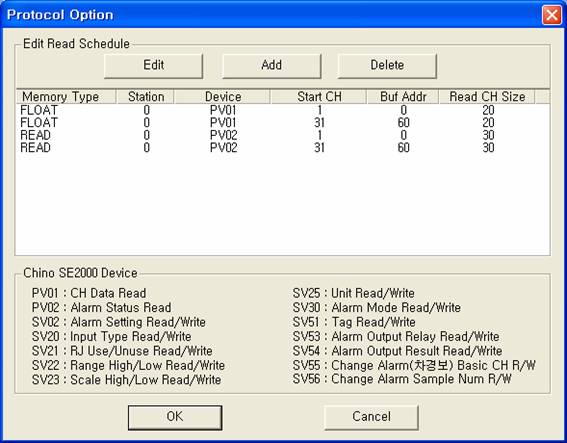Click the Add button
Viewport: 567px width, 443px height.
pyautogui.click(x=272, y=66)
